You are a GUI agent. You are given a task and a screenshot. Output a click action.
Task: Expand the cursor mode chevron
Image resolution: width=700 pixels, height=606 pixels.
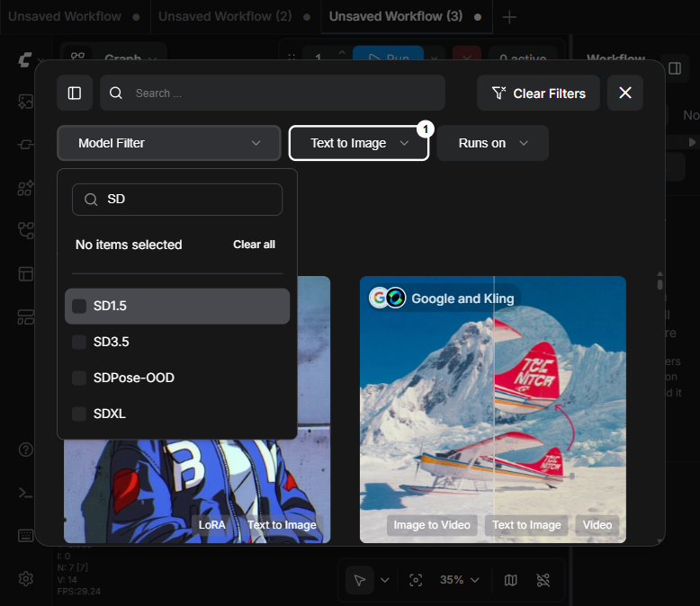[x=385, y=580]
